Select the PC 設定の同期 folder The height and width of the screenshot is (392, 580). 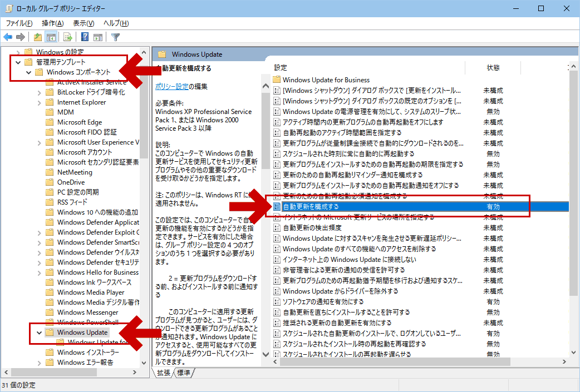point(78,192)
